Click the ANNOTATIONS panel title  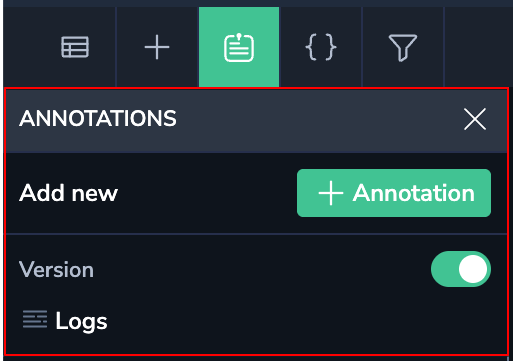click(98, 119)
